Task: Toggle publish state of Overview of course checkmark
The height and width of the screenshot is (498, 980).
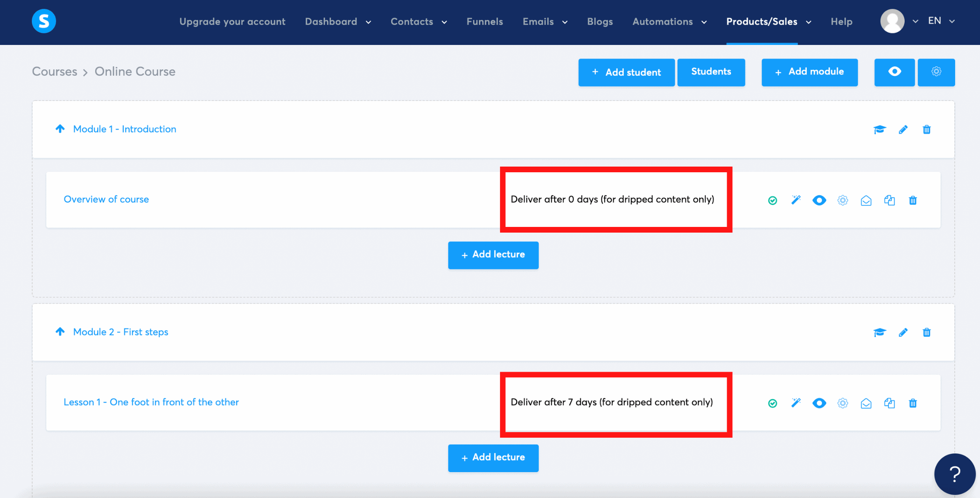Action: (x=773, y=200)
